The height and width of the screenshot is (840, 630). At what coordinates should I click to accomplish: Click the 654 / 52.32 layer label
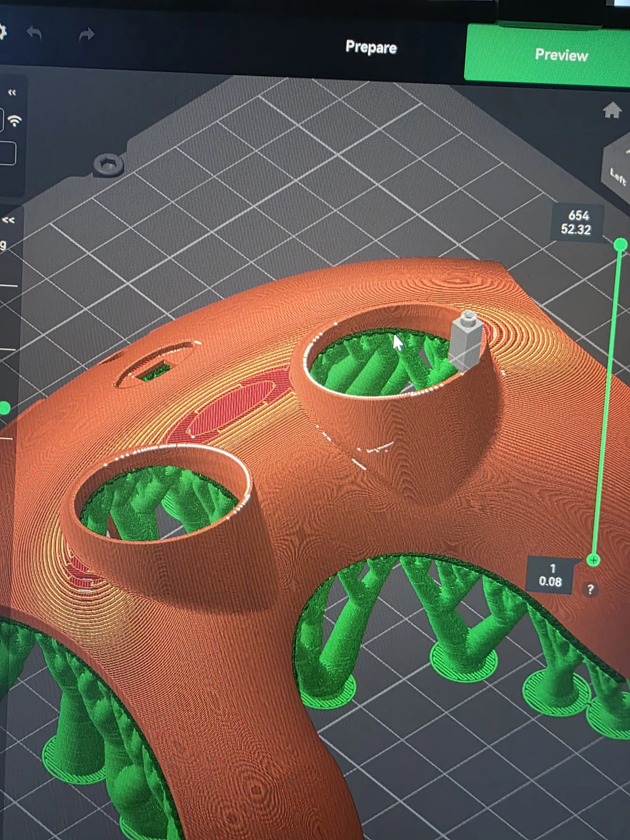(x=576, y=223)
